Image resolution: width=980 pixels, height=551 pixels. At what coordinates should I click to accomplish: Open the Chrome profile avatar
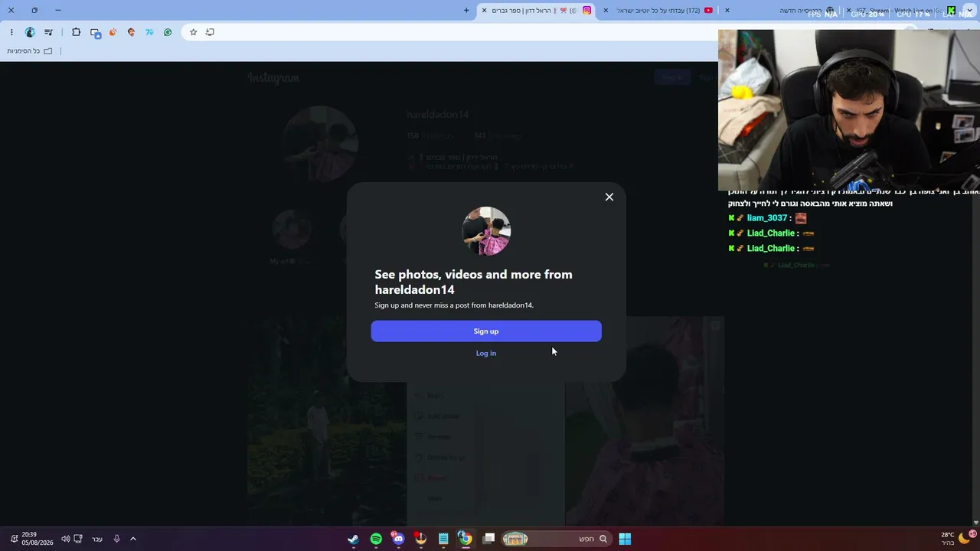30,32
